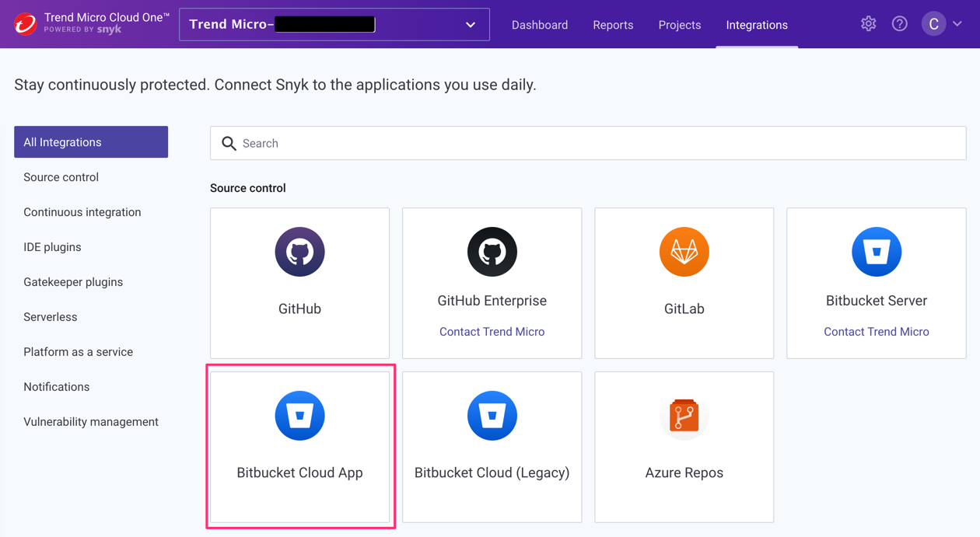
Task: Click the GitLab fox icon
Action: click(x=684, y=252)
